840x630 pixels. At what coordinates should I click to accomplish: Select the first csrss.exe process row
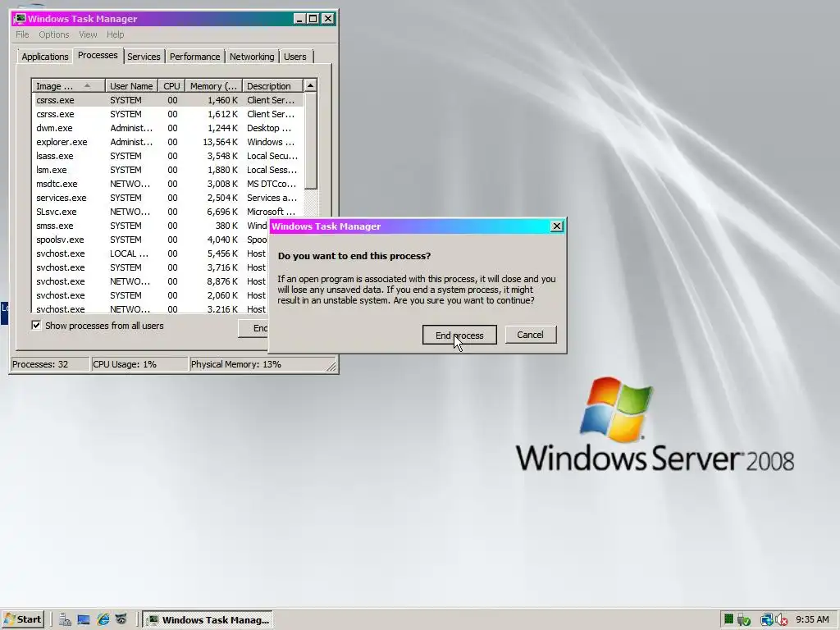click(x=167, y=100)
